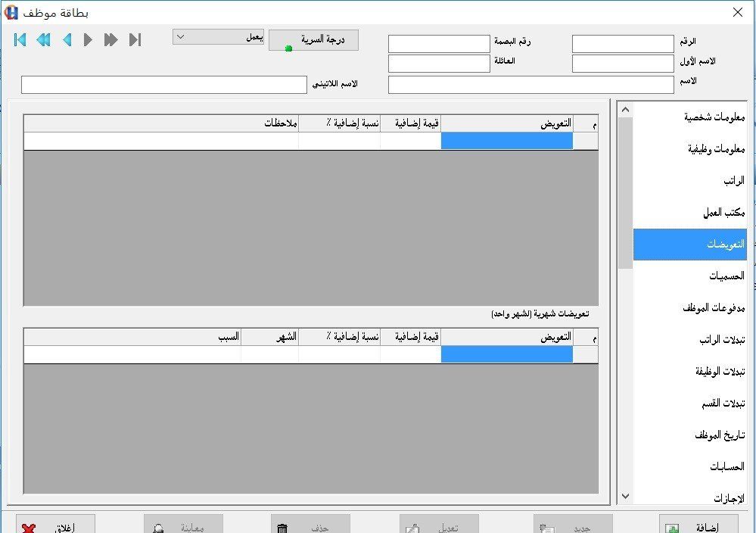
Task: Focus the الاسم اللاتيني input field
Action: pyautogui.click(x=164, y=84)
